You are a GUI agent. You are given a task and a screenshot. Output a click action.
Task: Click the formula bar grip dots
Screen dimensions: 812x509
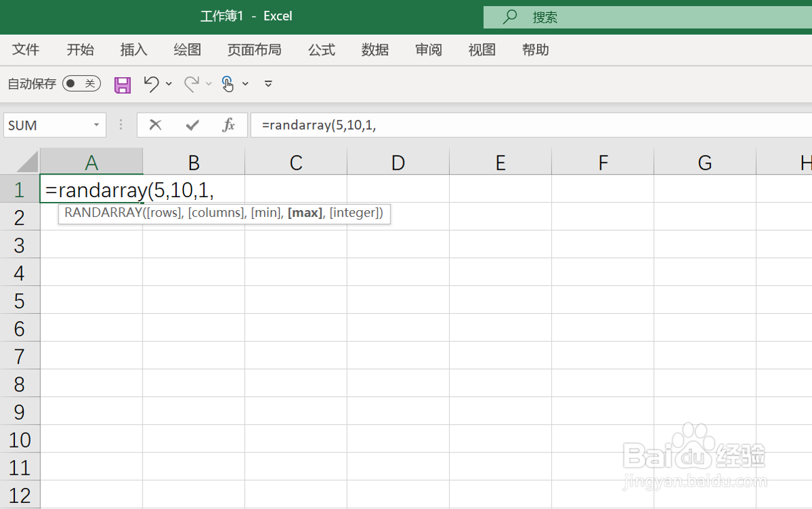coord(121,125)
